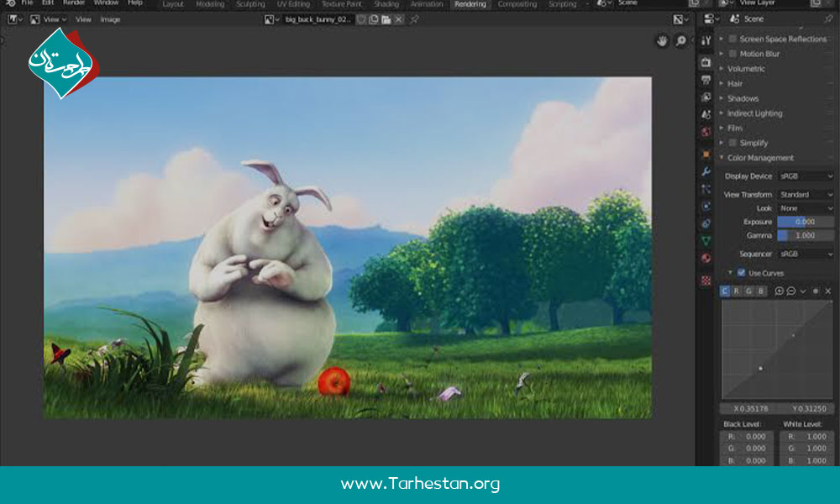Open the World properties tab

(x=706, y=132)
